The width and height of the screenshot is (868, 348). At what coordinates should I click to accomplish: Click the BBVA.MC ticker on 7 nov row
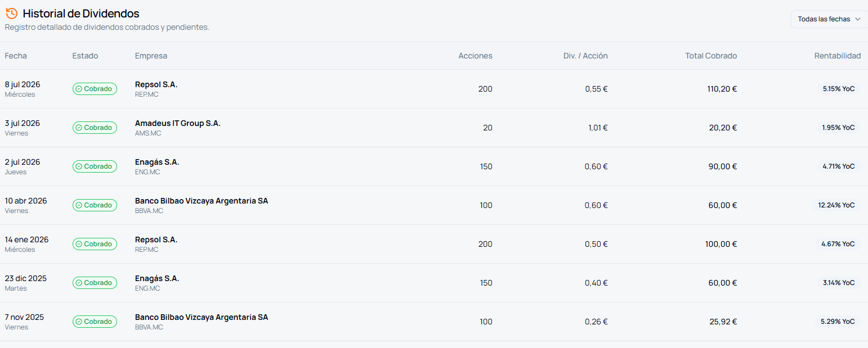(x=149, y=327)
